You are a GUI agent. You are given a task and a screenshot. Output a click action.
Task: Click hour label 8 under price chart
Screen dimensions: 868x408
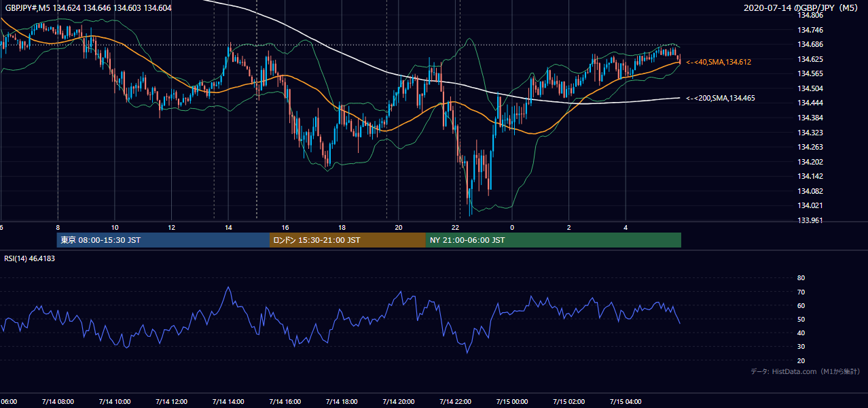(x=58, y=228)
